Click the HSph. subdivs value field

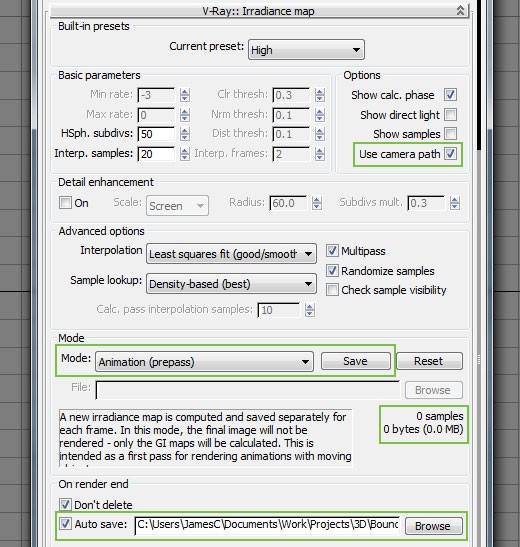156,134
